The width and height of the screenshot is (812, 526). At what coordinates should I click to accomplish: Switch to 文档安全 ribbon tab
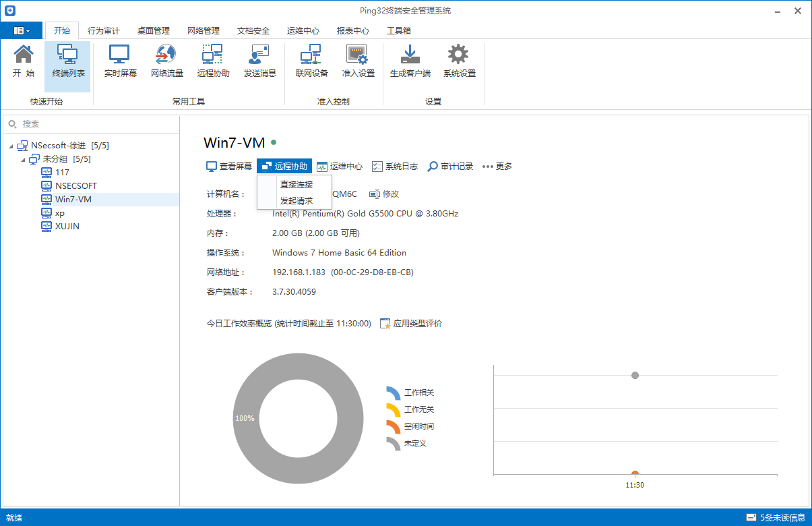coord(253,30)
